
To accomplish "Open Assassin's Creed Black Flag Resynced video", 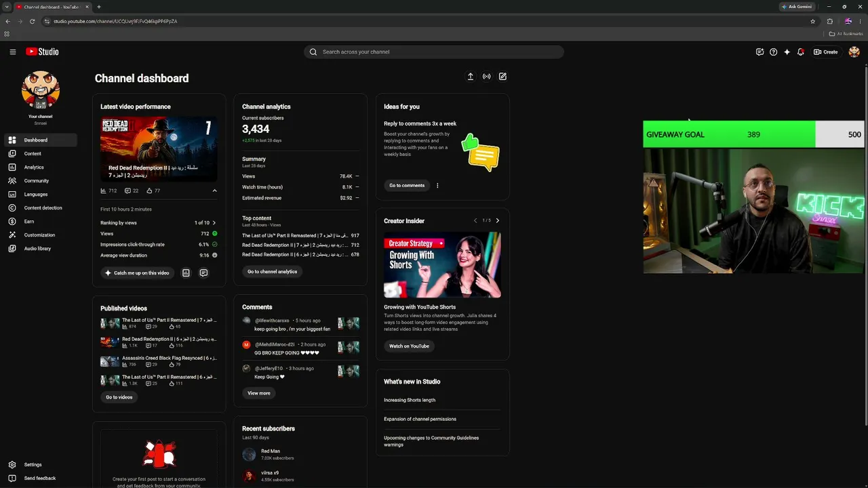I will [159, 361].
